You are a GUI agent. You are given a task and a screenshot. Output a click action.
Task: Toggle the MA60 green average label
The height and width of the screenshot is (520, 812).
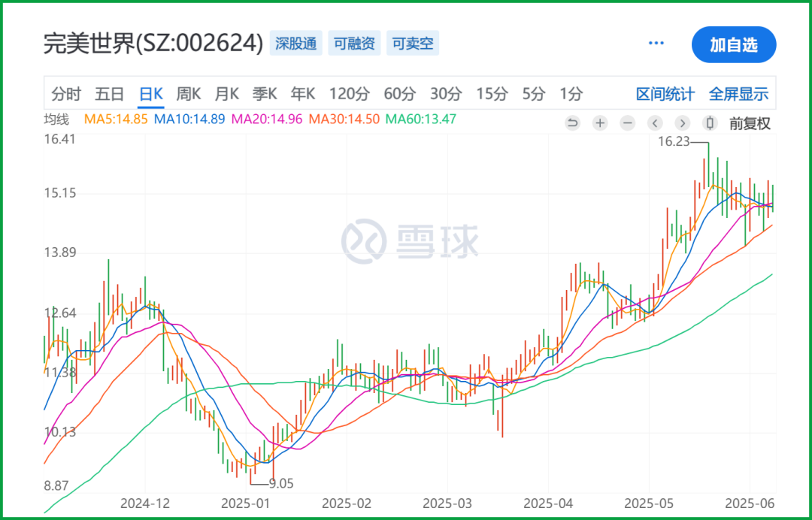pyautogui.click(x=421, y=119)
